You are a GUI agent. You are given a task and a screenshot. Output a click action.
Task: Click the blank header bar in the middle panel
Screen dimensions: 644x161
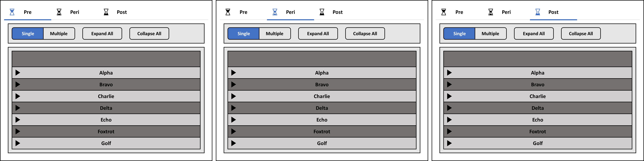click(x=322, y=59)
